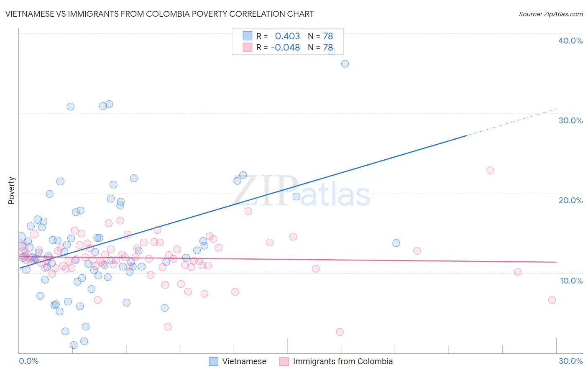The width and height of the screenshot is (588, 373).
Task: Click the dashed blue extrapolation line segment
Action: 512,122
